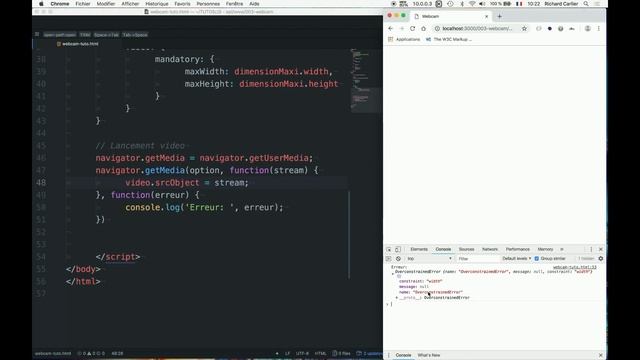Bookmark this page with the star
The height and width of the screenshot is (360, 640).
524,29
